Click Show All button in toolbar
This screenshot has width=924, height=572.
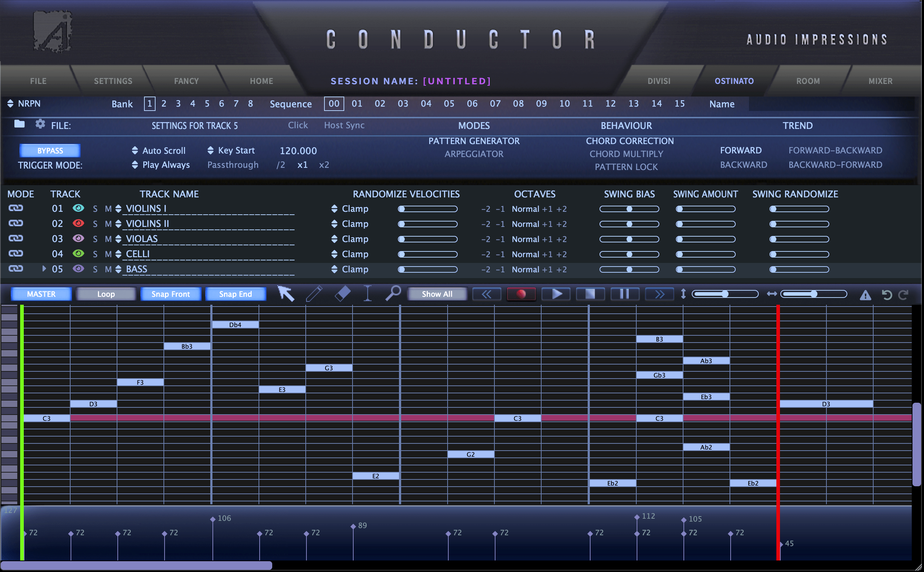(438, 295)
